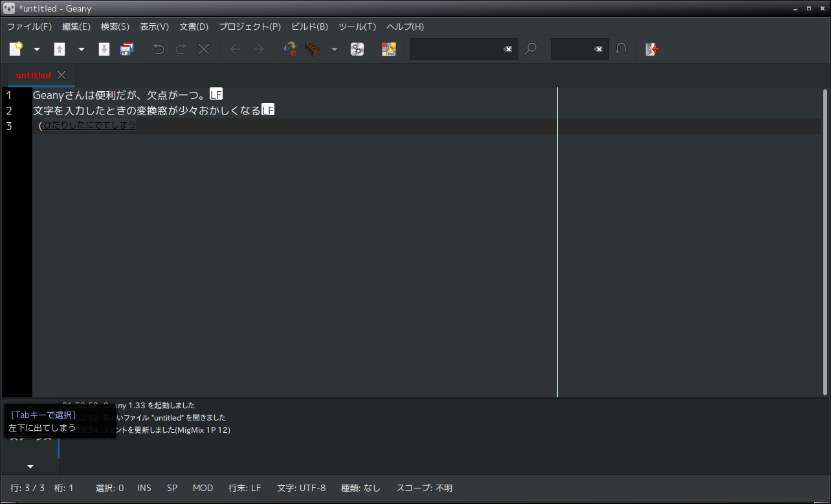Click the Open file toolbar icon
The image size is (831, 504).
[x=60, y=49]
